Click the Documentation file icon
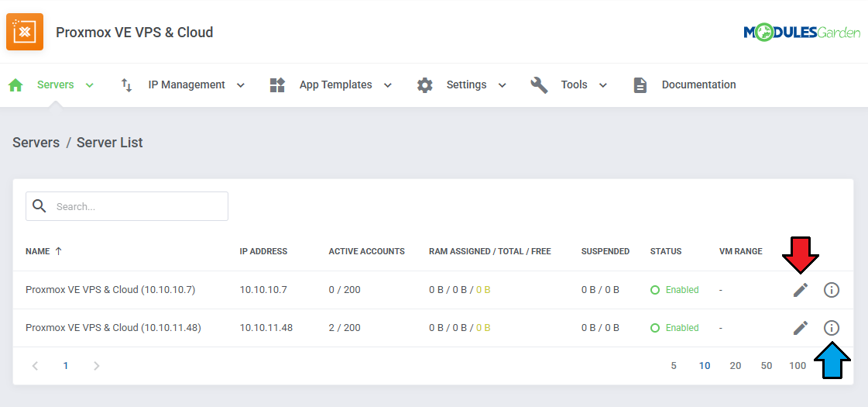 640,85
